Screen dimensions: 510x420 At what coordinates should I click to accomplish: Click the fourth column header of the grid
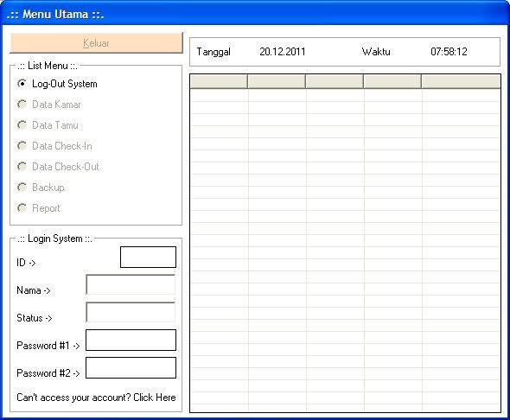[392, 81]
